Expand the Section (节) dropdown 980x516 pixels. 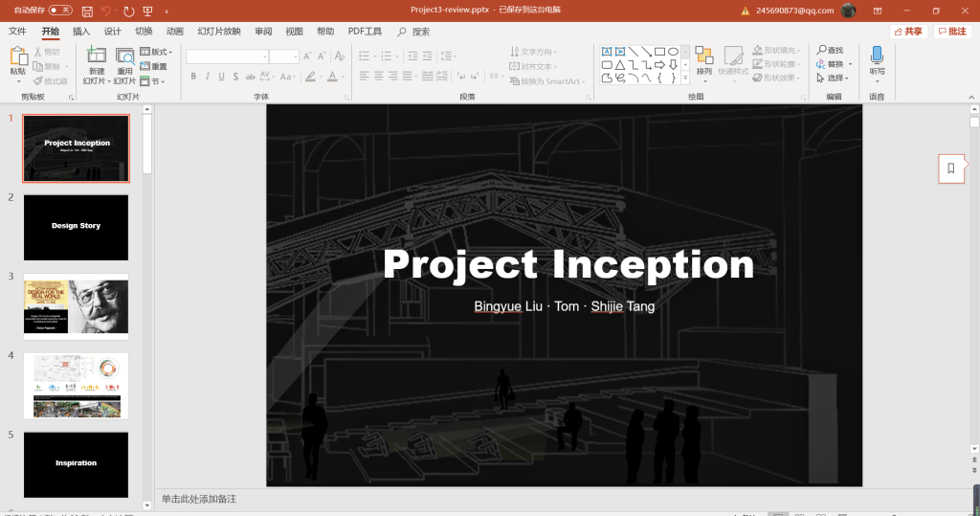[x=156, y=81]
